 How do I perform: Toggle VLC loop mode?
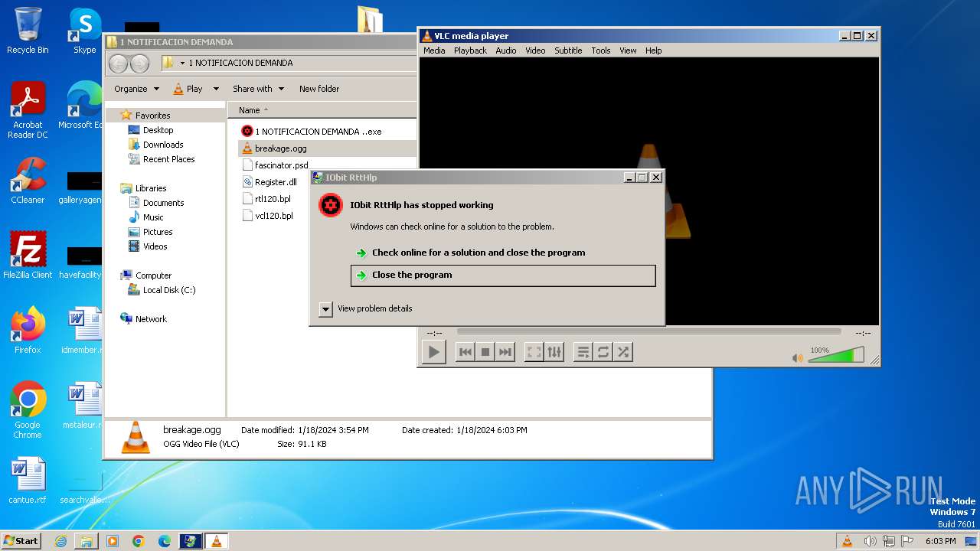coord(603,352)
